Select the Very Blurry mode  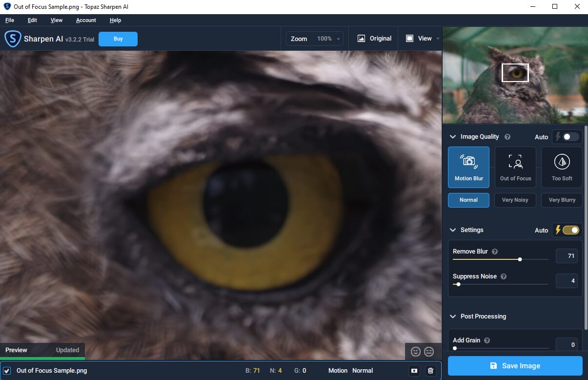(x=562, y=200)
